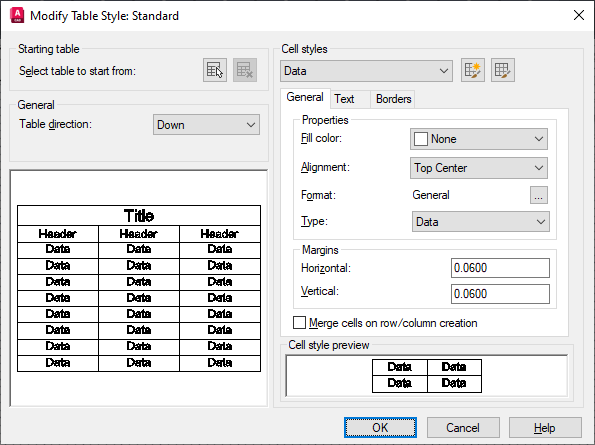The image size is (595, 445).
Task: Open the Cell styles Data dropdown
Action: coord(366,71)
